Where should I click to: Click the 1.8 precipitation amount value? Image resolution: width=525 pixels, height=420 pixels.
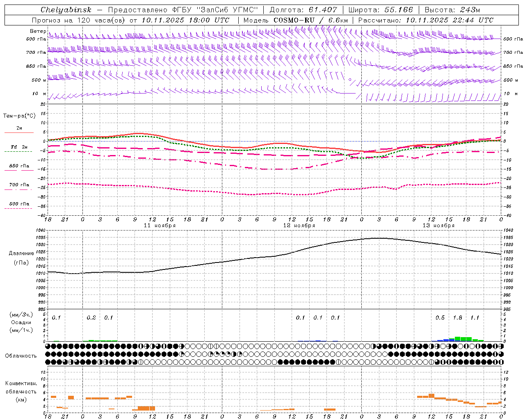(457, 317)
